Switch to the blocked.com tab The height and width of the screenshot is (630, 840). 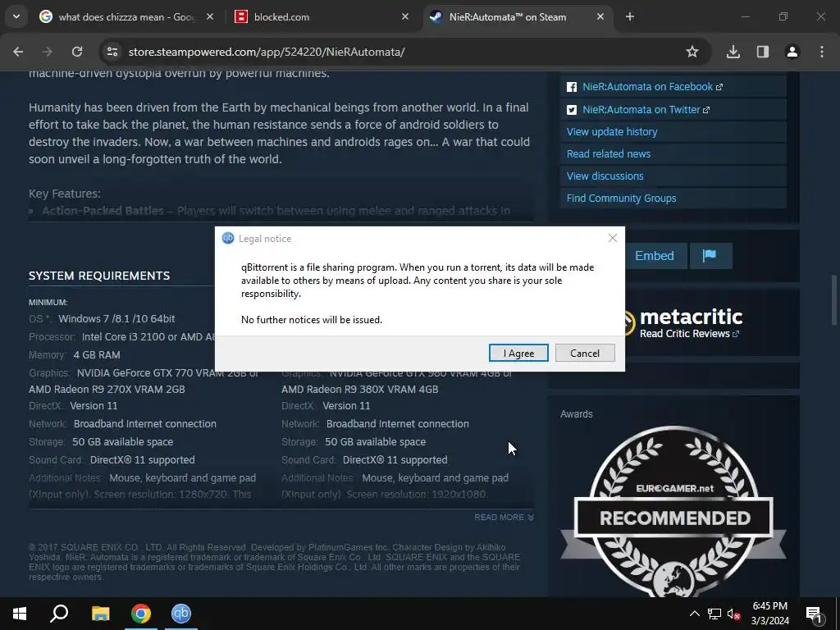point(322,17)
